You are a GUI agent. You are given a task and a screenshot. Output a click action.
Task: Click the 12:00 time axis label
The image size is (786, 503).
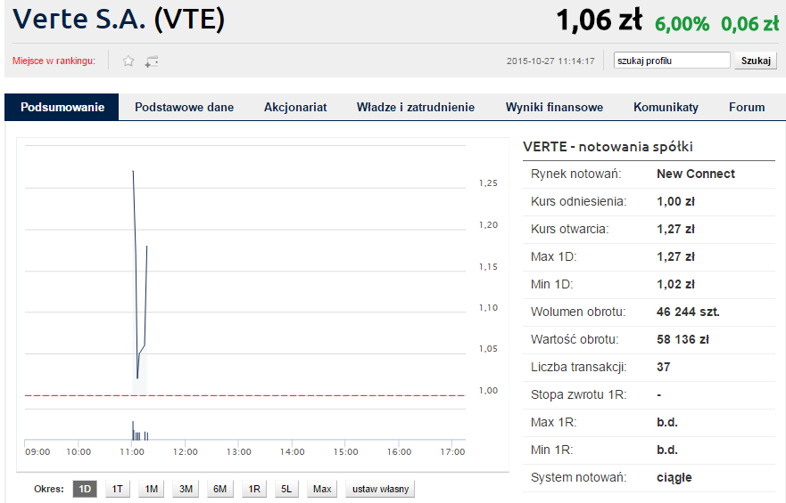[x=185, y=452]
